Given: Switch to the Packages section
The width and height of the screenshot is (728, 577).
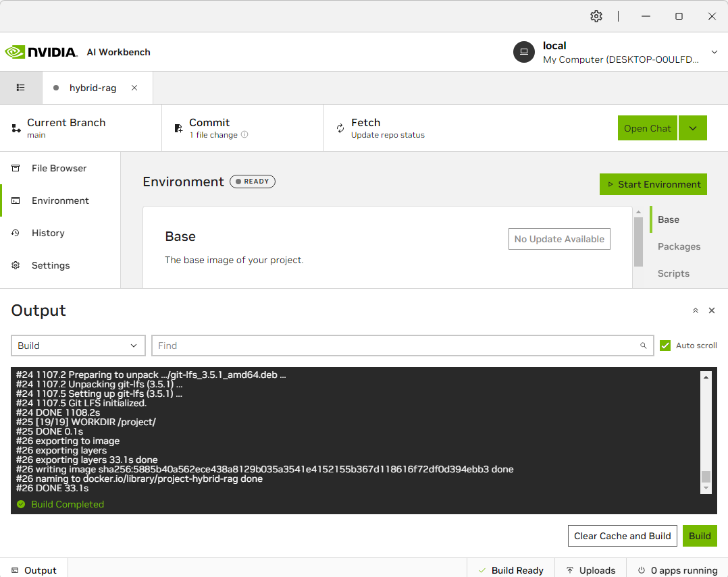Looking at the screenshot, I should (679, 246).
